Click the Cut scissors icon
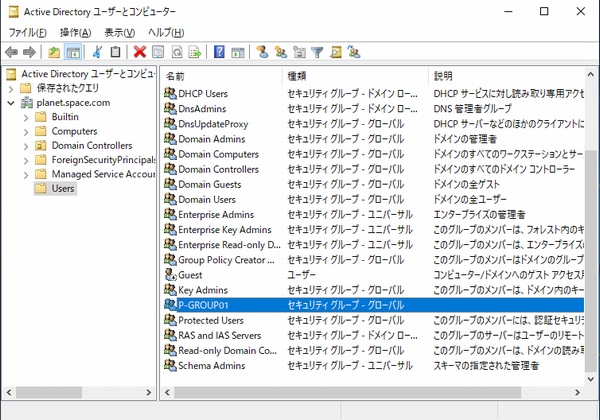 [x=97, y=52]
